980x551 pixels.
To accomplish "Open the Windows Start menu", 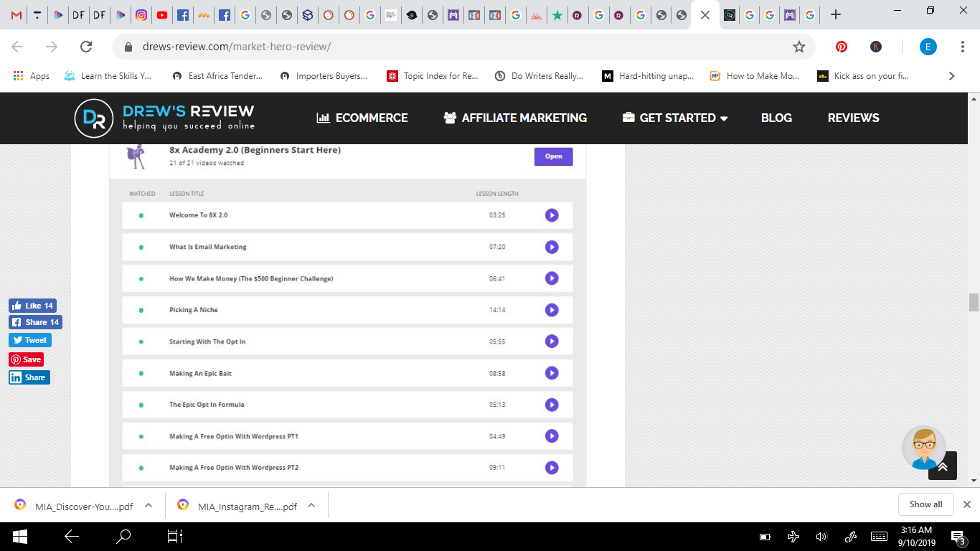I will (19, 537).
